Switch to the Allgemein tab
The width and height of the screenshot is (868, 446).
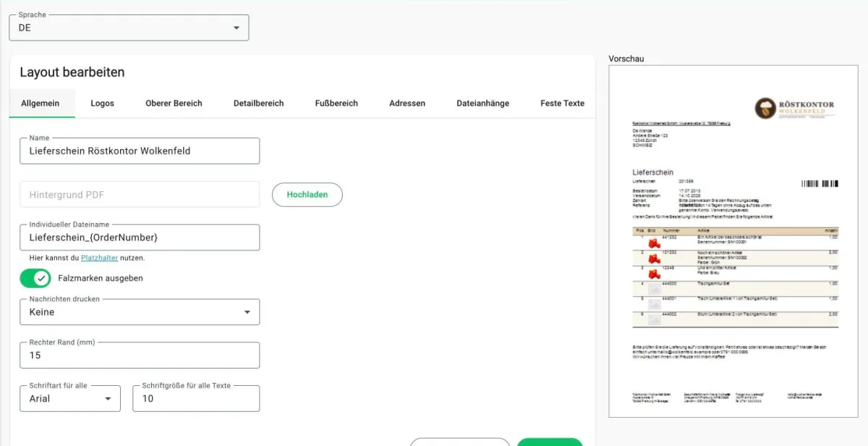41,103
